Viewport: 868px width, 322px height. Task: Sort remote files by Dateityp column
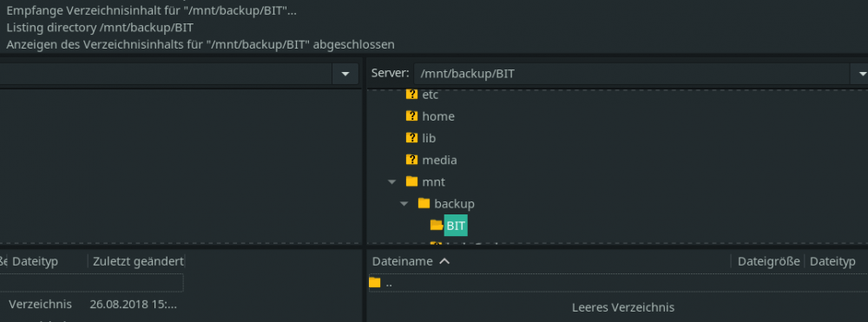point(832,262)
